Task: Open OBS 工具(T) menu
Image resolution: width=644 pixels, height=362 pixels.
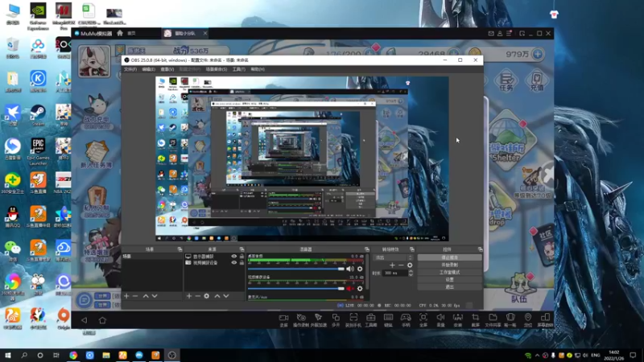Action: pyautogui.click(x=238, y=69)
